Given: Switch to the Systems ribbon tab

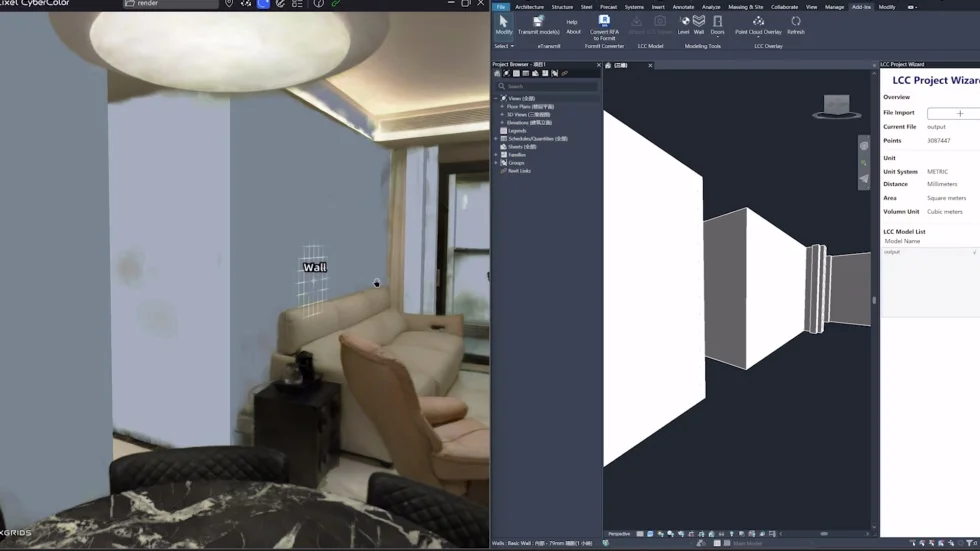Looking at the screenshot, I should coord(634,7).
